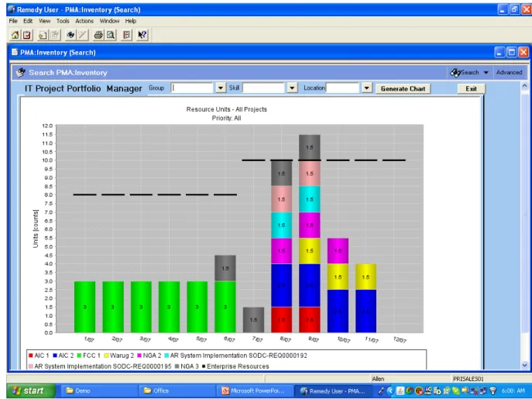Click 'AR System Implementation SODC-REQ0000192' legend label
Viewport: 532px width, 399px height.
[239, 356]
